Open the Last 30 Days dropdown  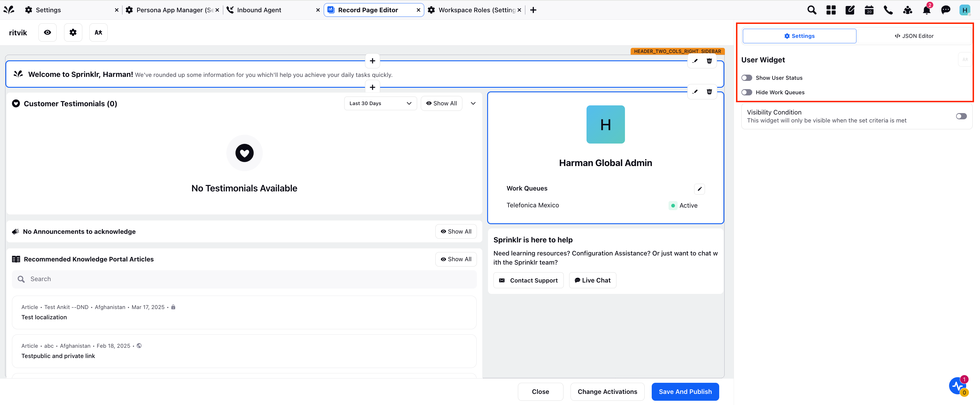(x=380, y=103)
